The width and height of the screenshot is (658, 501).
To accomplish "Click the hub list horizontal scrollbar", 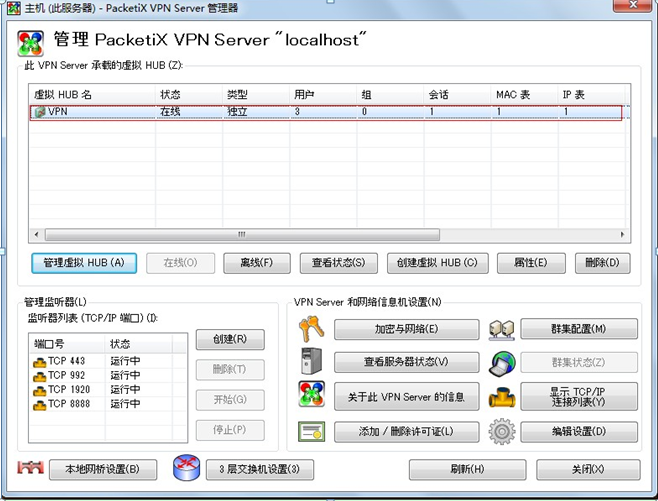I will 243,235.
